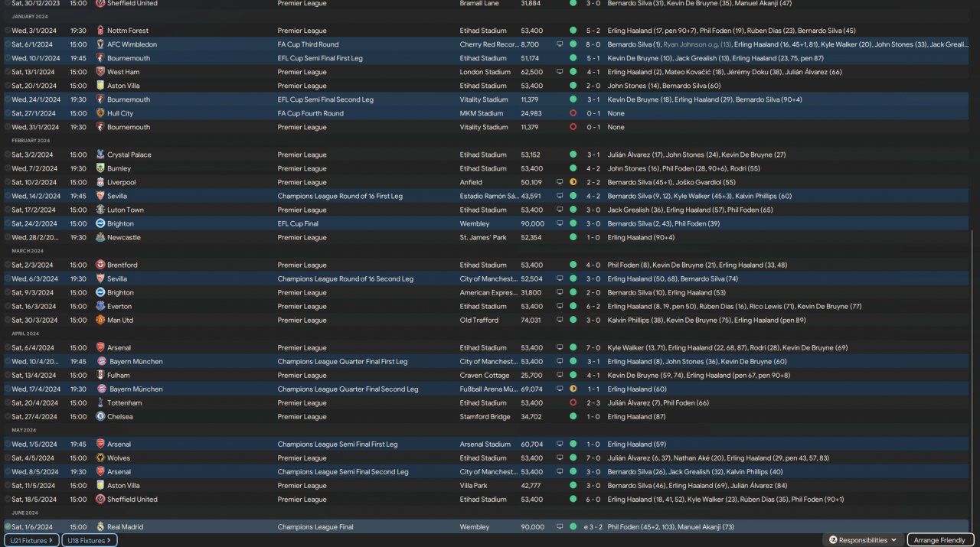
Task: Open the Responsibilities dropdown
Action: (863, 540)
